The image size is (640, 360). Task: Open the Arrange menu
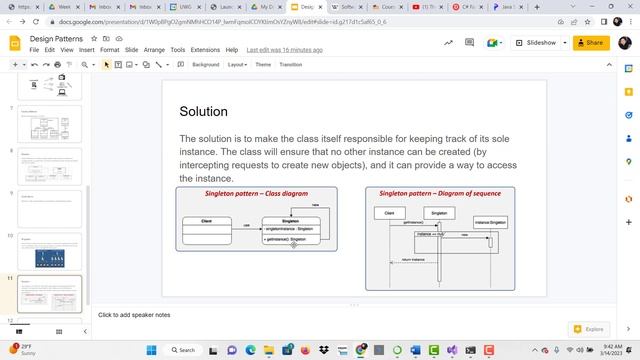tap(154, 50)
